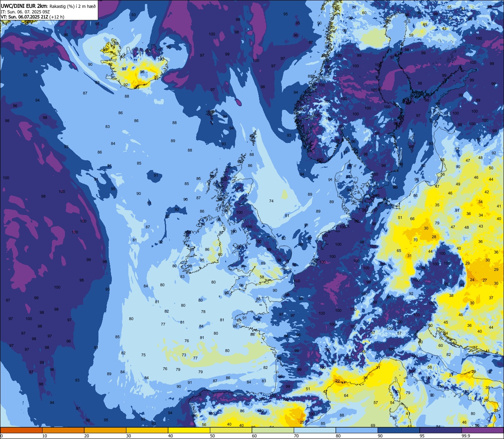This screenshot has width=504, height=439.
Task: Click the 'UWC/DINI EUR 2km' map title
Action: [x=24, y=6]
